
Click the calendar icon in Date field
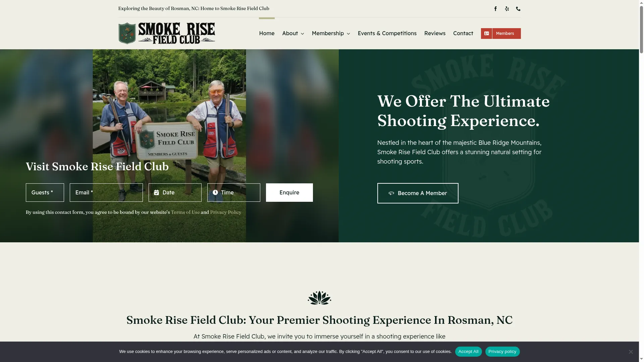click(156, 193)
